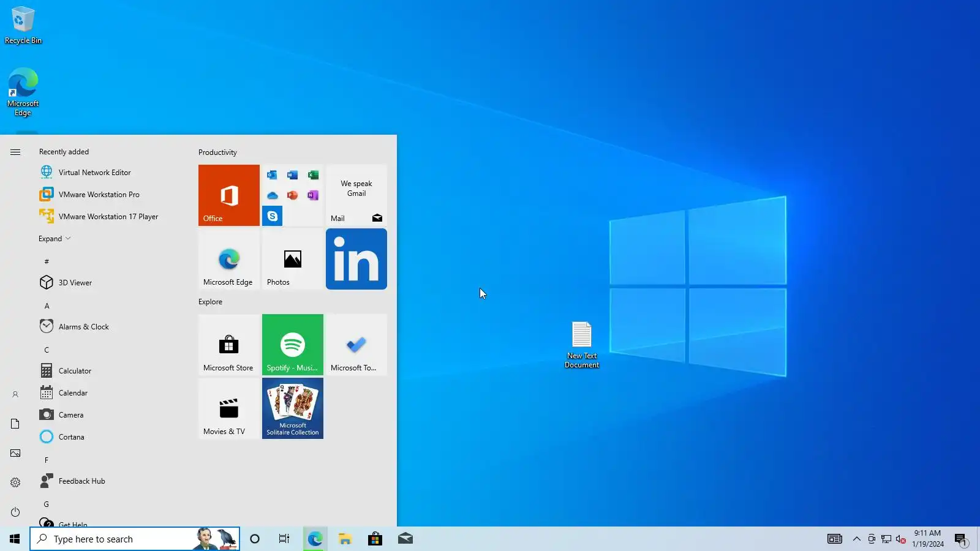
Task: Open Pictures from the Start rail
Action: (15, 453)
